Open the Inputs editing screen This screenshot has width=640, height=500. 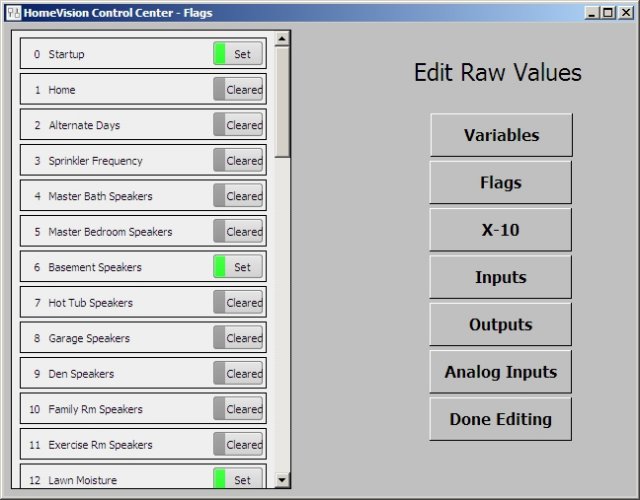pyautogui.click(x=501, y=277)
